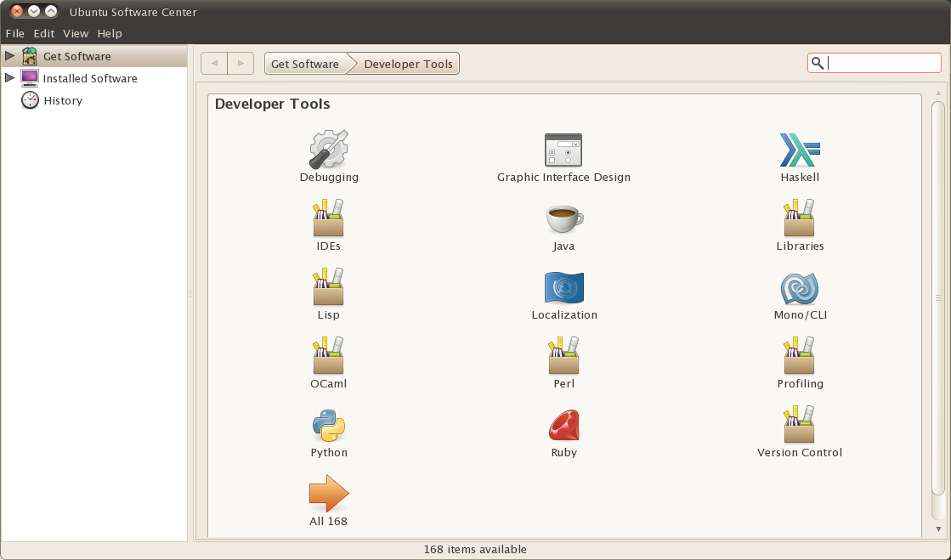Click the History clock icon in sidebar

pos(30,100)
